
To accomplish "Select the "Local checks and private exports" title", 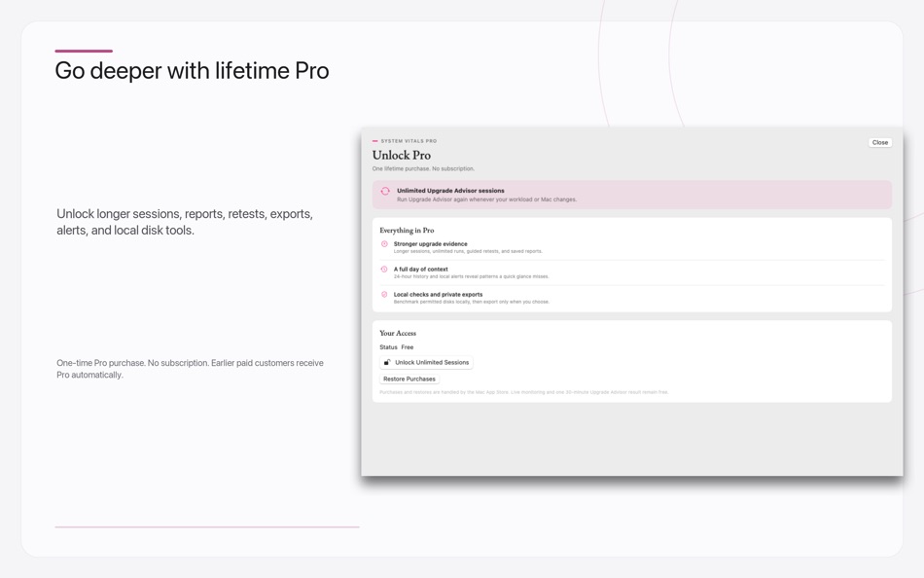I will [x=438, y=294].
